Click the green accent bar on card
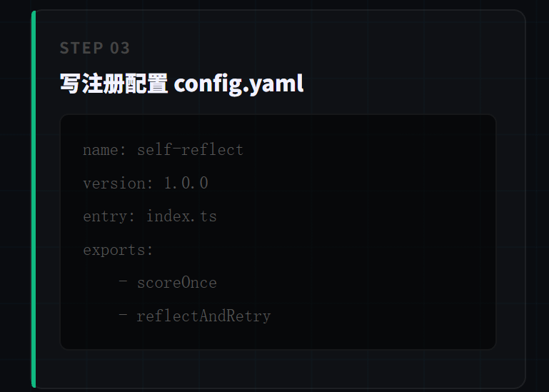Viewport: 549px width, 392px height. [34, 199]
